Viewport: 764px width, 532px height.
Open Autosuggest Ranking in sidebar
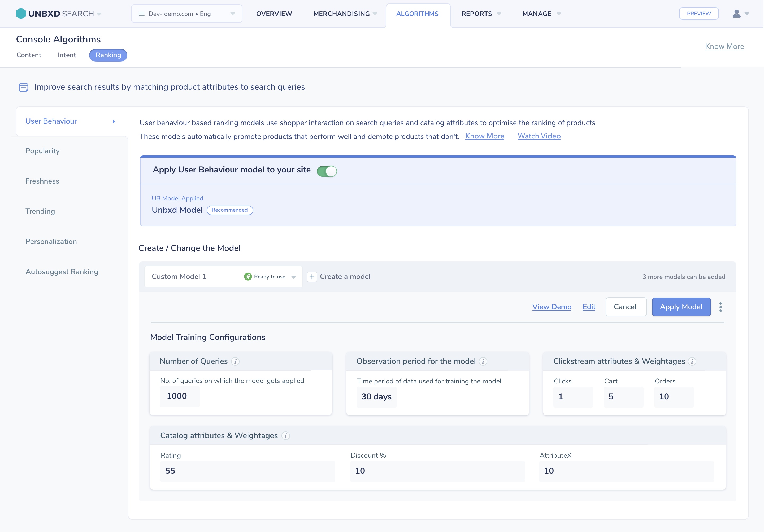pos(62,272)
